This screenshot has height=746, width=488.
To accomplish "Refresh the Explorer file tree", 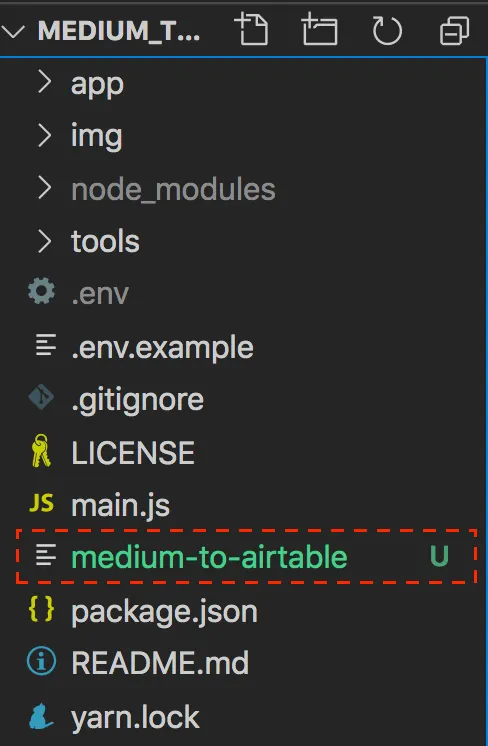I will (387, 30).
